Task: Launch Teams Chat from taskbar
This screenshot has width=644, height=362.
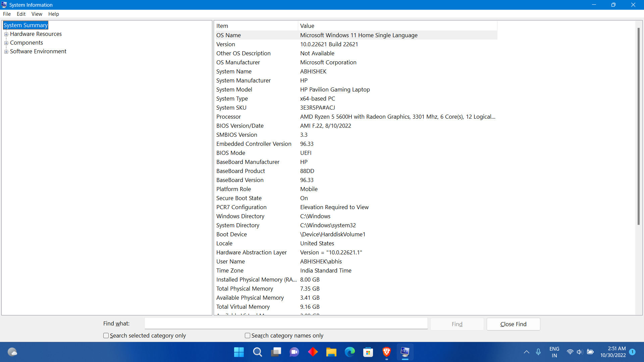Action: pos(294,352)
